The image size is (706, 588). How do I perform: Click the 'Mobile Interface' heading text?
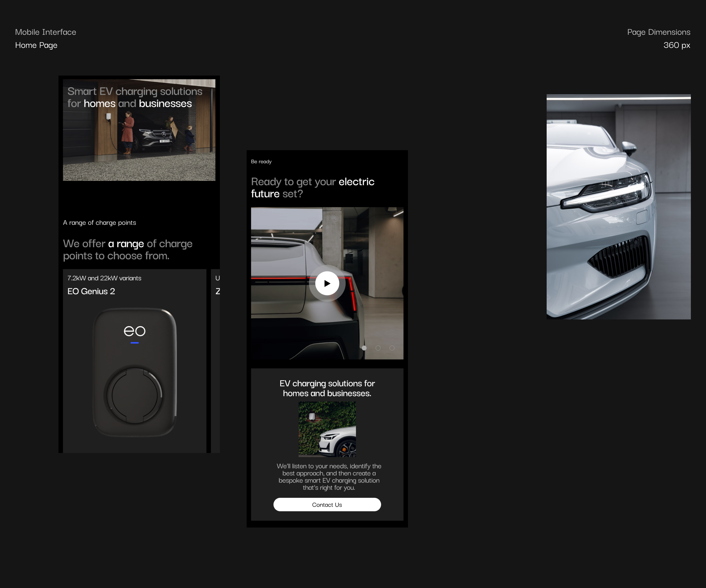coord(46,32)
